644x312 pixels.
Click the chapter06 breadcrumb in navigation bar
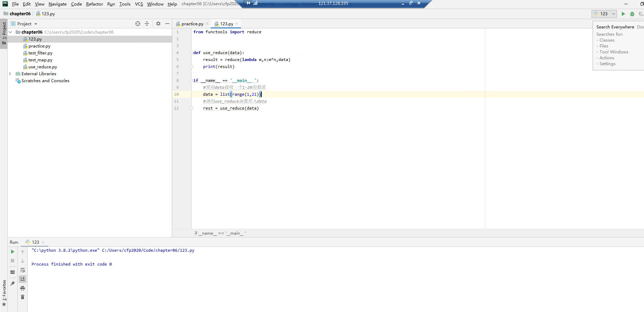[x=20, y=14]
